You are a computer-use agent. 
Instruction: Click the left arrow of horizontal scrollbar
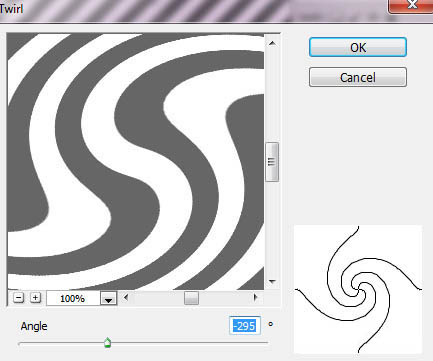click(x=126, y=297)
